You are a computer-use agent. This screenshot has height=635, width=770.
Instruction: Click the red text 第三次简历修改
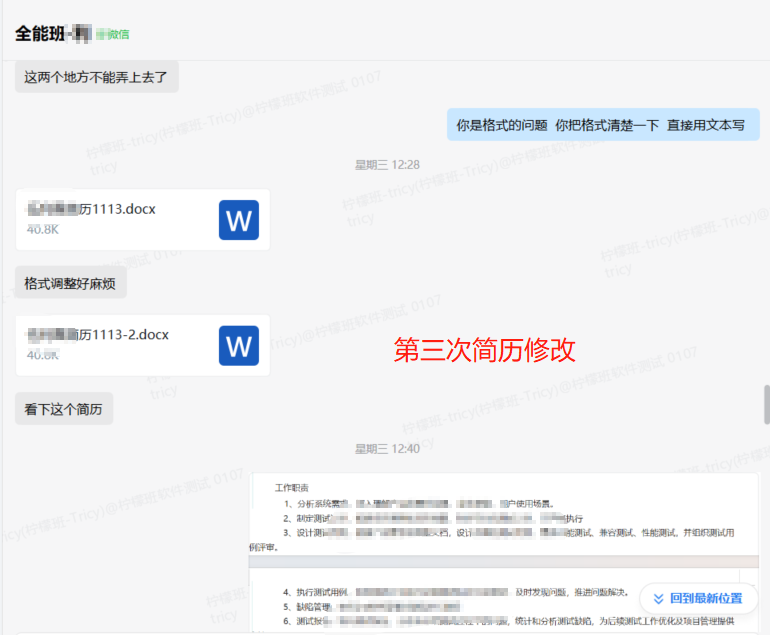pos(484,350)
